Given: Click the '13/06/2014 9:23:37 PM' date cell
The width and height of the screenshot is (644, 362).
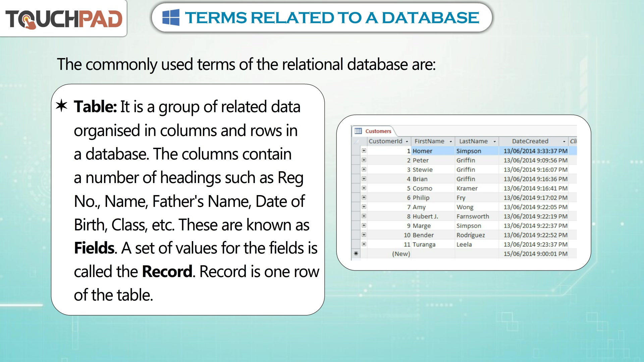Looking at the screenshot, I should pyautogui.click(x=533, y=244).
